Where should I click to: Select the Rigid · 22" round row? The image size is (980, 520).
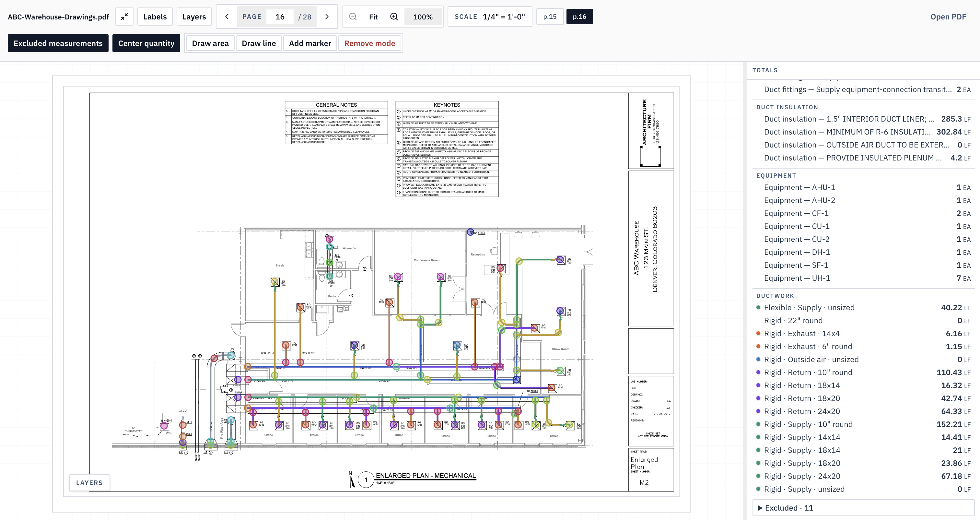(x=863, y=321)
